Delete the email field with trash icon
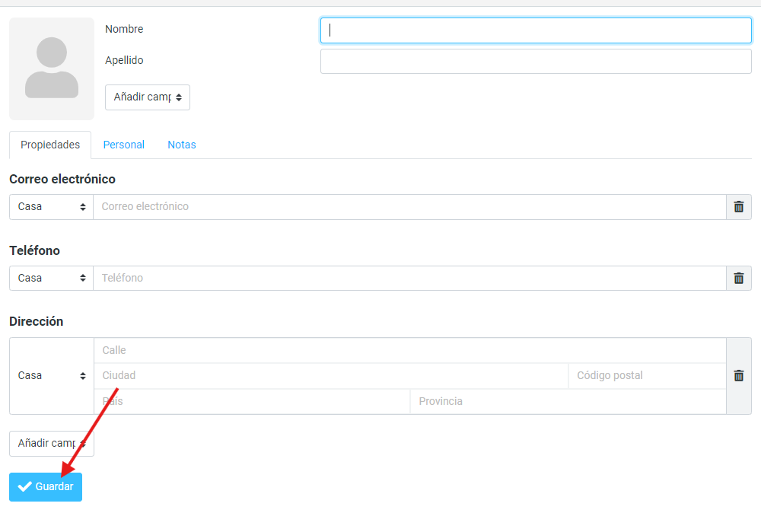 pos(738,207)
